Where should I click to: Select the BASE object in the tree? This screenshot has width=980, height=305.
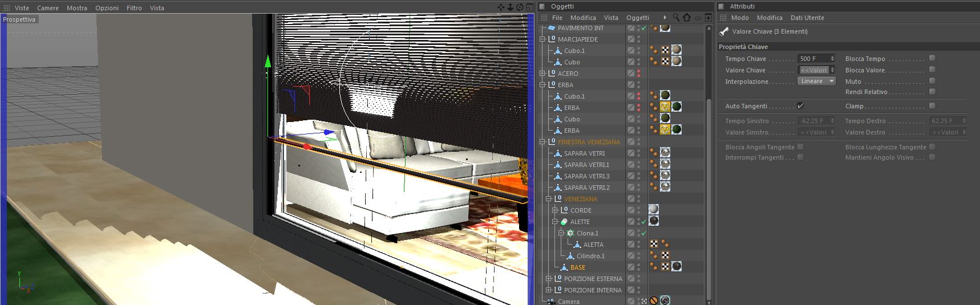click(x=578, y=267)
